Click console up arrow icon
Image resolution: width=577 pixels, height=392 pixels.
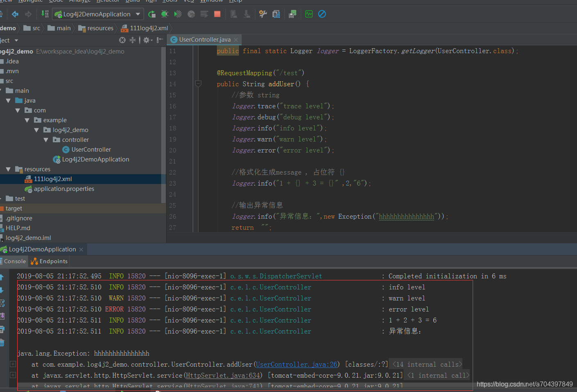pos(2,277)
